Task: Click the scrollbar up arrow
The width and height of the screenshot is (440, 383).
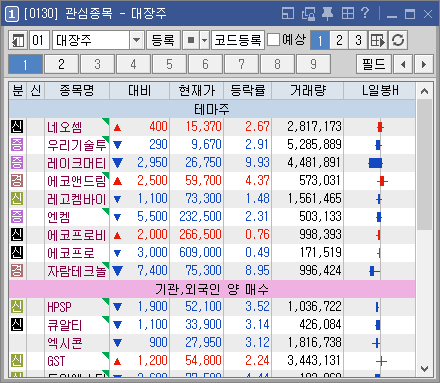Action: coord(424,91)
